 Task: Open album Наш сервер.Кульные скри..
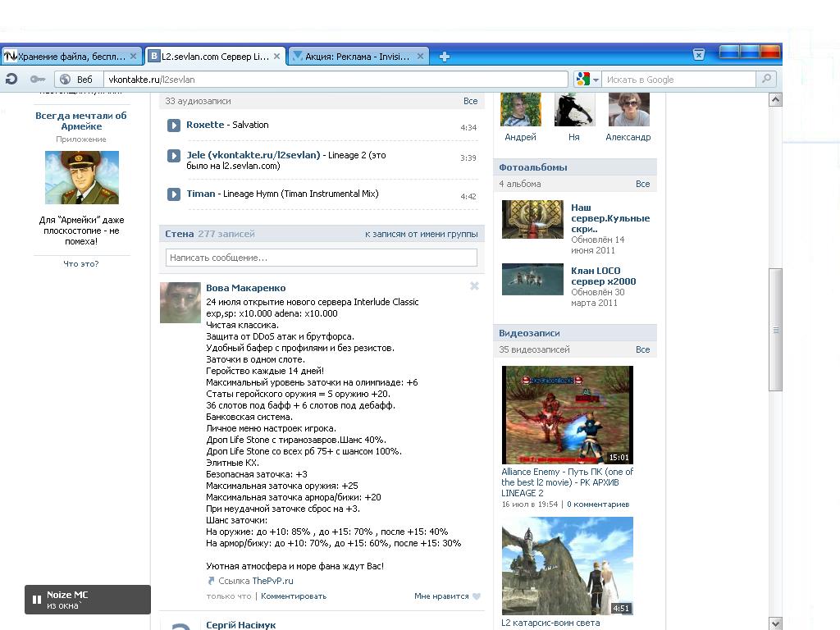coord(610,218)
